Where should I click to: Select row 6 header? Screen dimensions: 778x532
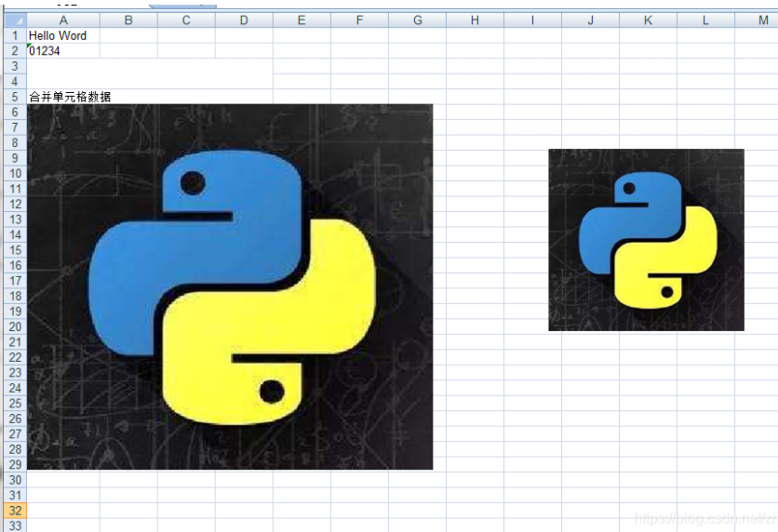16,113
